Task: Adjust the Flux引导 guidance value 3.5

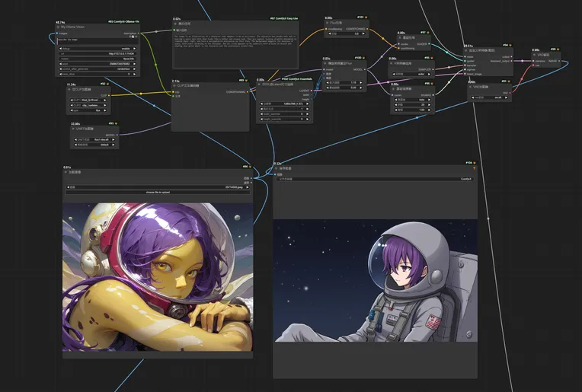Action: [x=350, y=33]
